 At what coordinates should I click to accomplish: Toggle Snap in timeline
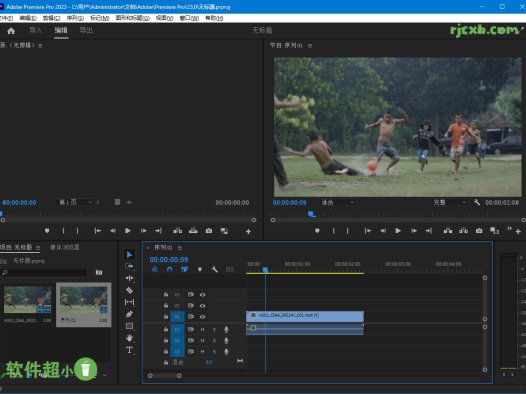pos(169,269)
